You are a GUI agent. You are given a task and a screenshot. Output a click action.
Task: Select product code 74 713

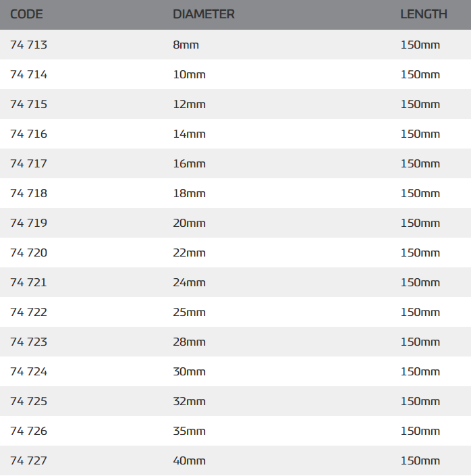tap(29, 45)
